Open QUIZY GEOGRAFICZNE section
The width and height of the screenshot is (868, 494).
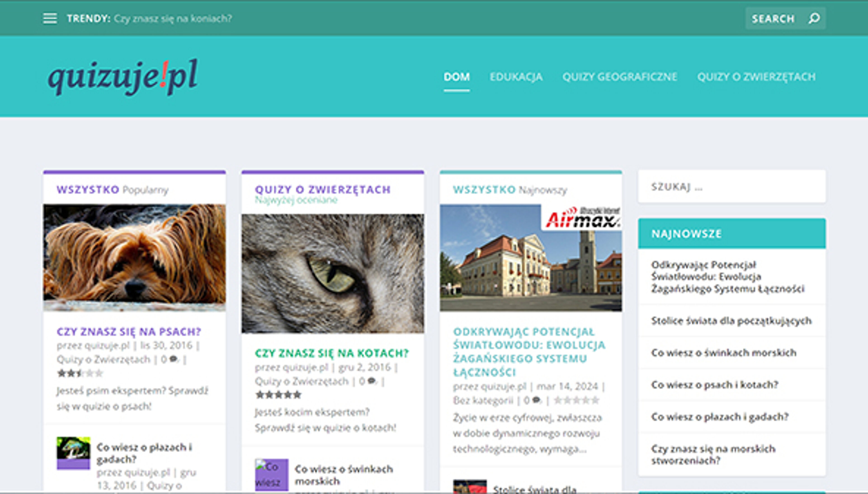[620, 77]
